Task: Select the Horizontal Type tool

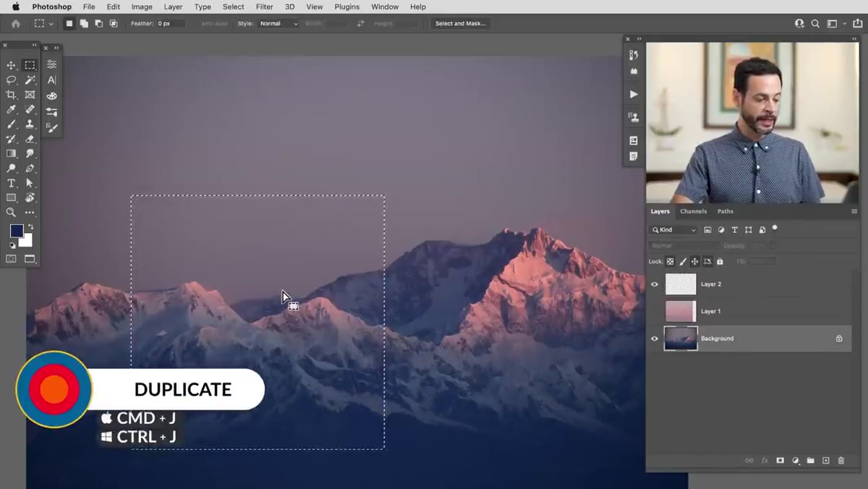Action: 11,183
